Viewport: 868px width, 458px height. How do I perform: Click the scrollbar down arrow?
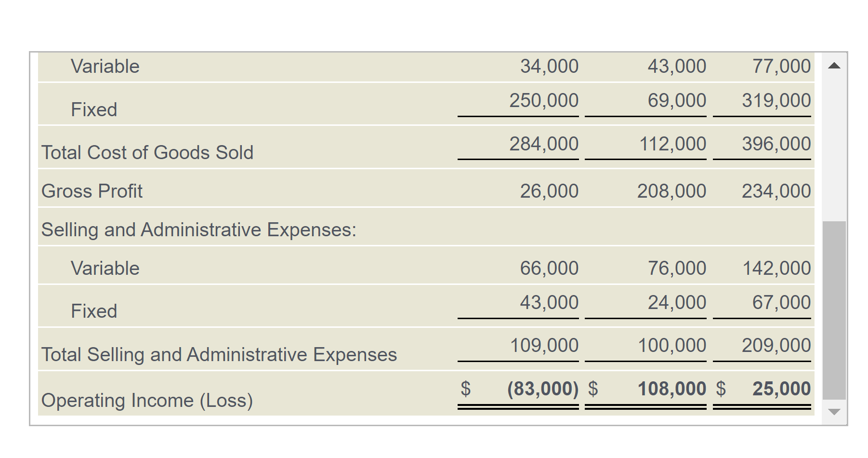pyautogui.click(x=834, y=412)
